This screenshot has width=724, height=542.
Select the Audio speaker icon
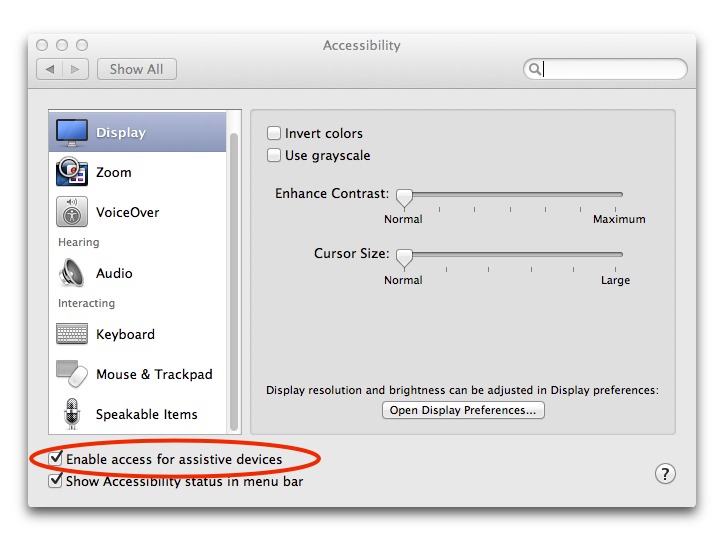point(72,273)
